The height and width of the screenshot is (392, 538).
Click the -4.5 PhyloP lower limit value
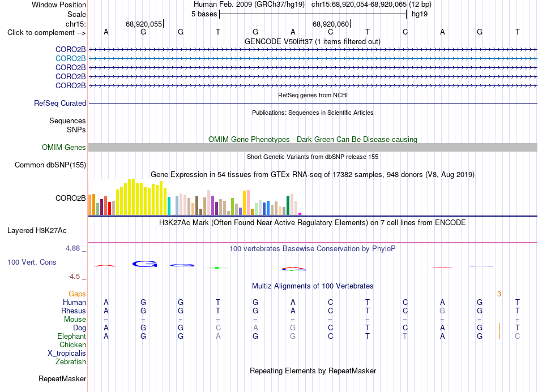[74, 277]
